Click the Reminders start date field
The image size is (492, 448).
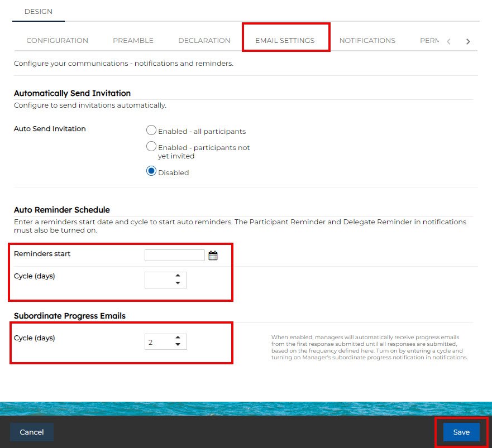coord(174,256)
